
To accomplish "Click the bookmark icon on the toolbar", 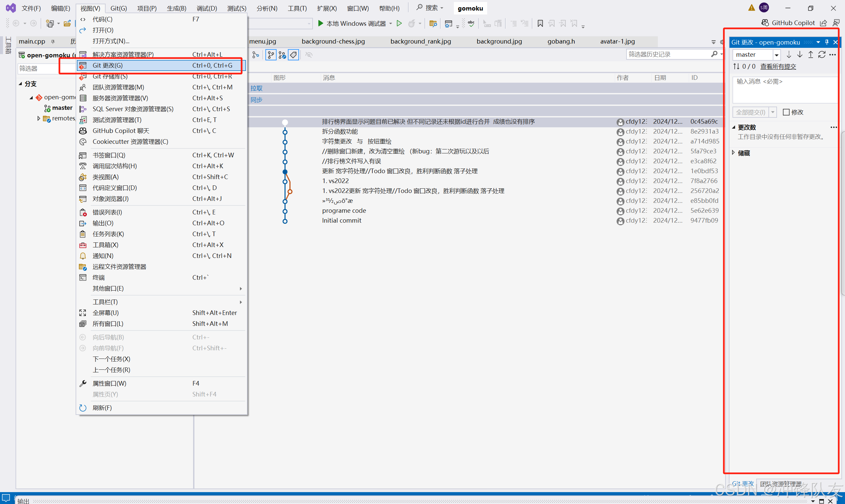I will [540, 23].
